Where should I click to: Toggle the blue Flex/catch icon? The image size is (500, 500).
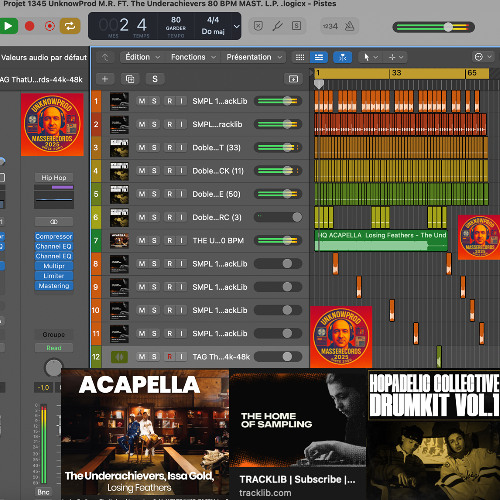point(342,57)
